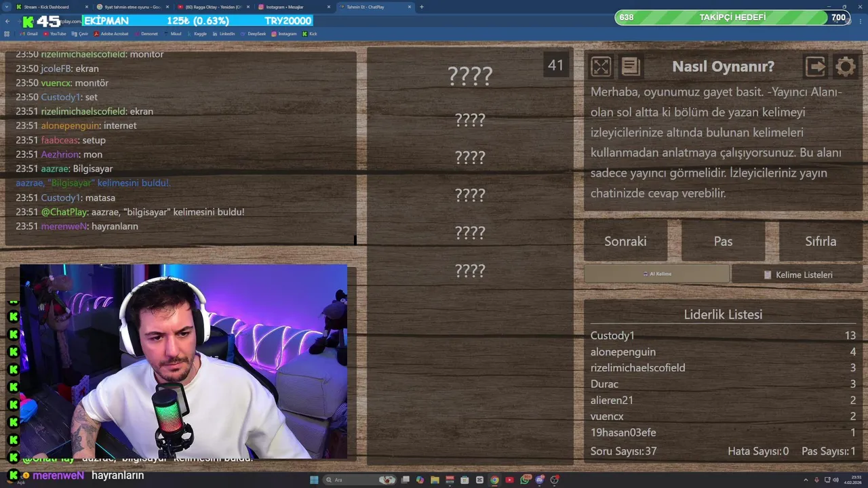The image size is (868, 488).
Task: Open OBS Studio from the taskbar
Action: [554, 480]
